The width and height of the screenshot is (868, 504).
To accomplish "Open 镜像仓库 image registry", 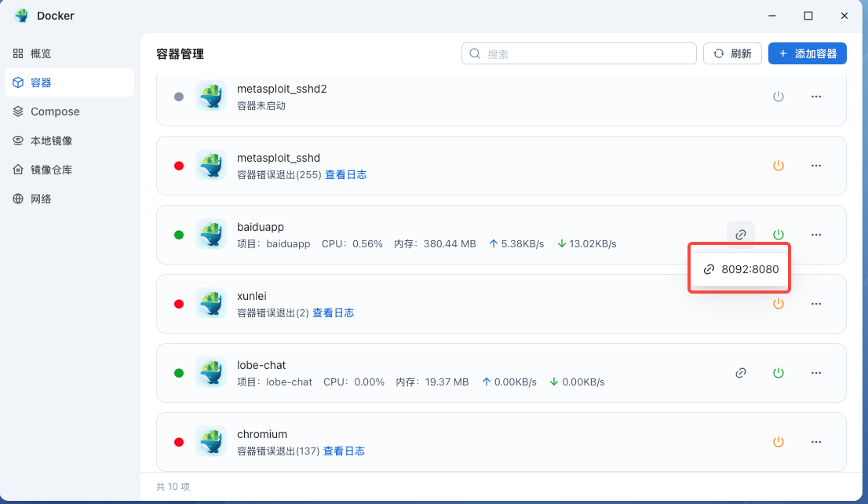I will coord(70,170).
